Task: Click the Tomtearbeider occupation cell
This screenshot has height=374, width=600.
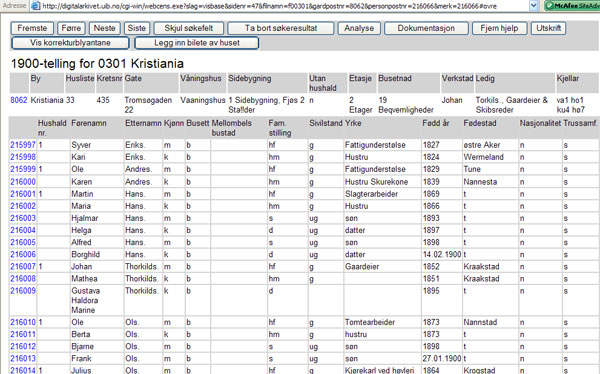Action: coord(370,322)
